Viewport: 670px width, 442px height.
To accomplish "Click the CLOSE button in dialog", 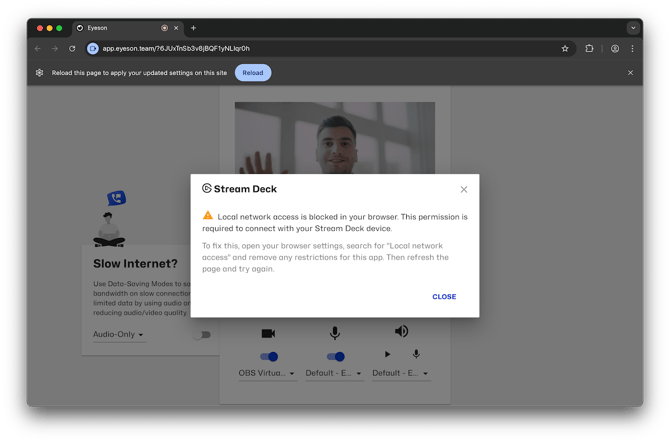I will 444,296.
